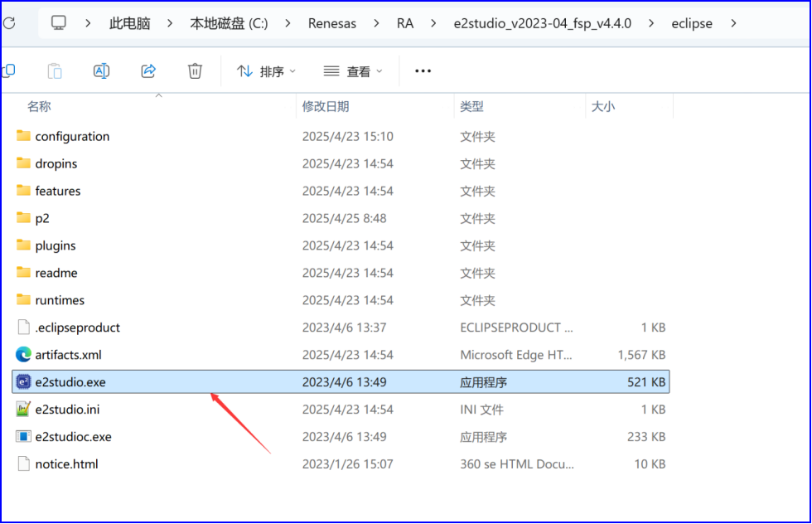Select the artifacts.xml Edge icon

23,355
